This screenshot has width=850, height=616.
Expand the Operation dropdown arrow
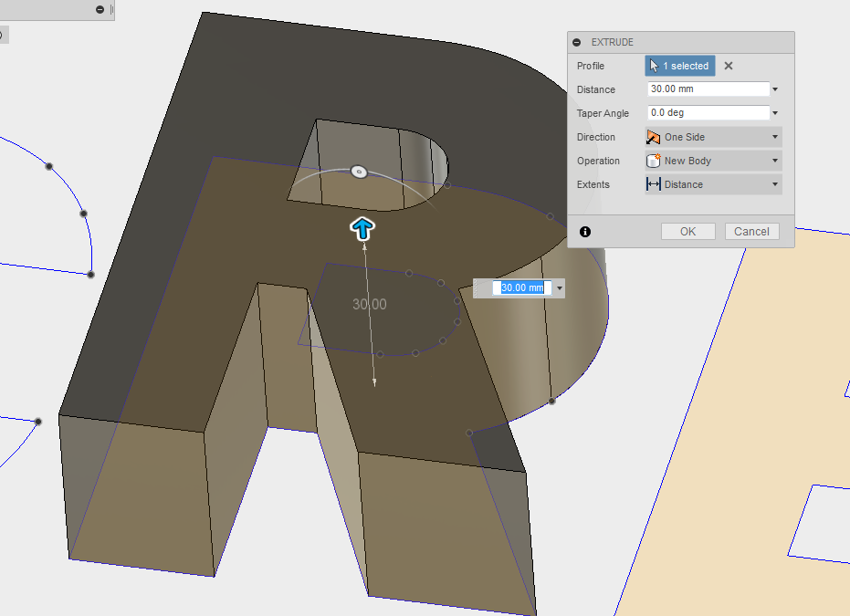[775, 161]
